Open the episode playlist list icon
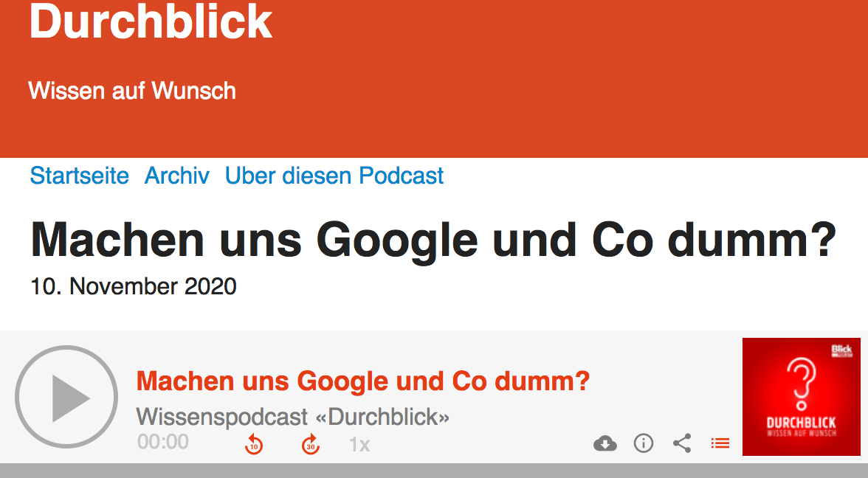The width and height of the screenshot is (868, 478). (x=720, y=443)
